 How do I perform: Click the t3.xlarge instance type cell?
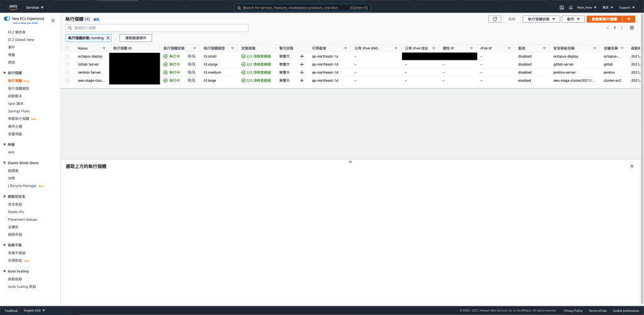[x=211, y=64]
